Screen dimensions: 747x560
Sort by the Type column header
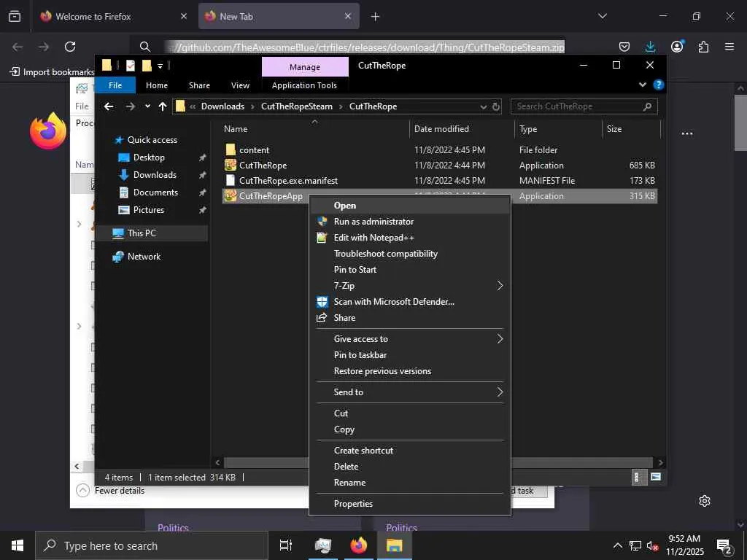coord(559,129)
